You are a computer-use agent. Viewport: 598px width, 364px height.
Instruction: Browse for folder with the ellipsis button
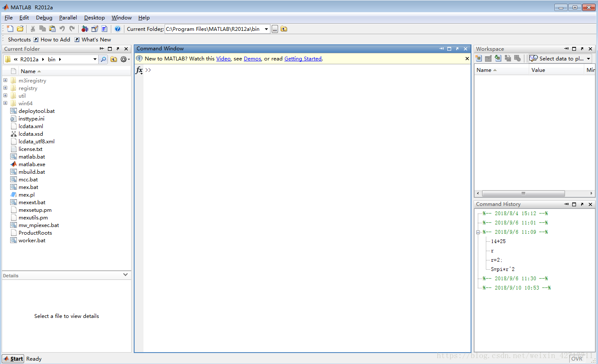point(275,29)
